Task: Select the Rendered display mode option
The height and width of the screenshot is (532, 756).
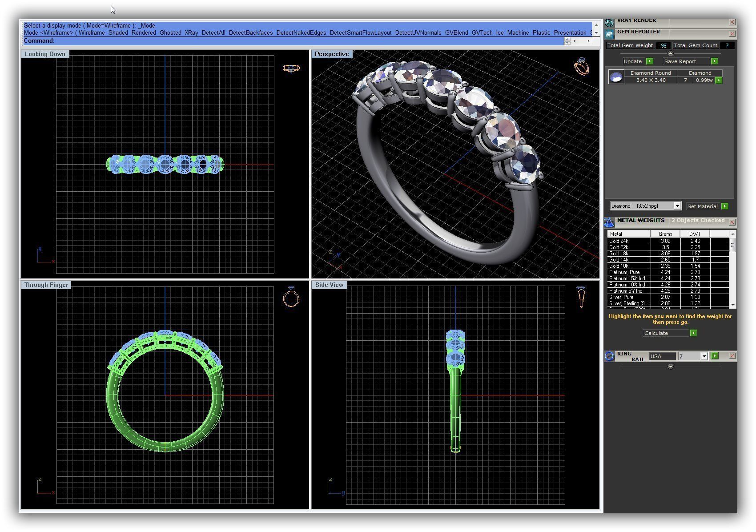Action: point(144,32)
